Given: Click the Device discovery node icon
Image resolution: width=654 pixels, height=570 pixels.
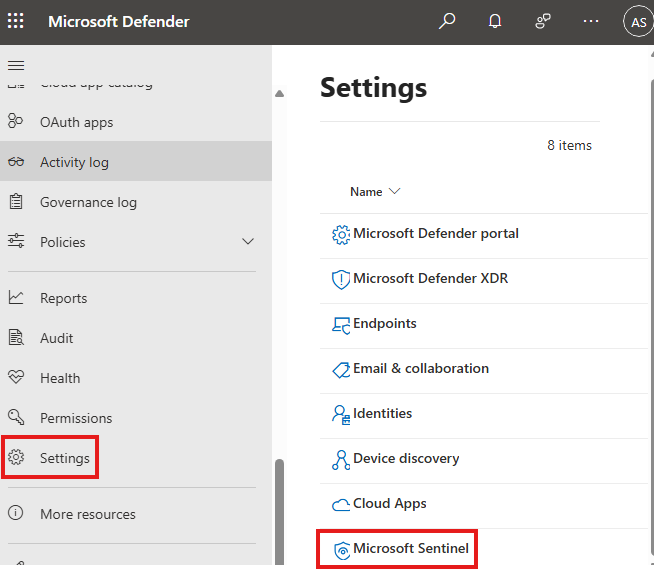Looking at the screenshot, I should point(341,460).
